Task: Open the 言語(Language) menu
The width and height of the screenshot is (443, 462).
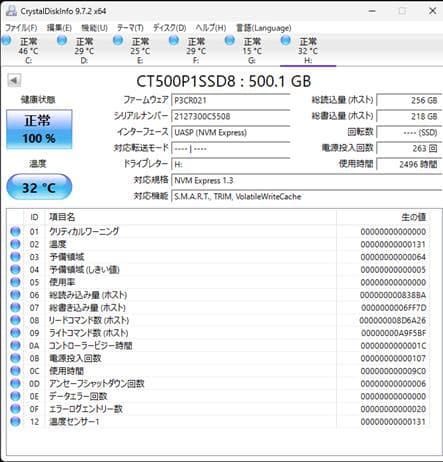Action: [264, 28]
